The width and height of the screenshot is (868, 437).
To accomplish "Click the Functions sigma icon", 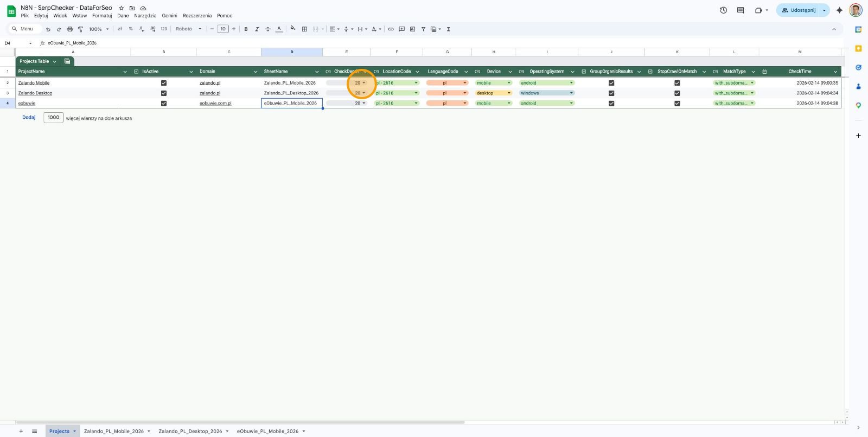I will tap(448, 29).
